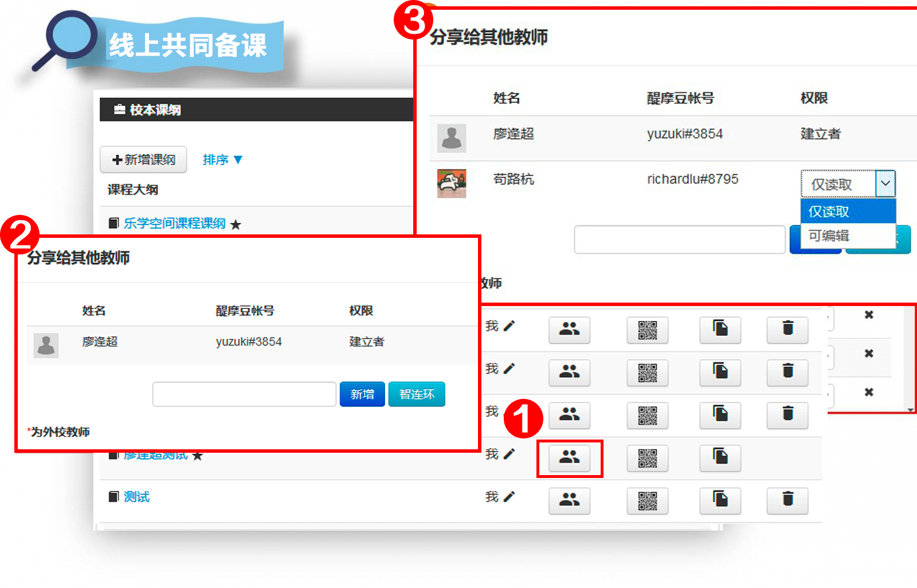Delete the first course row with trash icon
This screenshot has height=588, width=917.
(787, 330)
